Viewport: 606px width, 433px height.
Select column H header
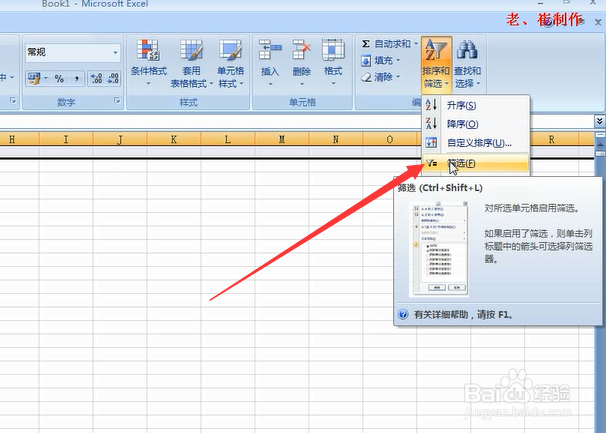click(x=17, y=139)
